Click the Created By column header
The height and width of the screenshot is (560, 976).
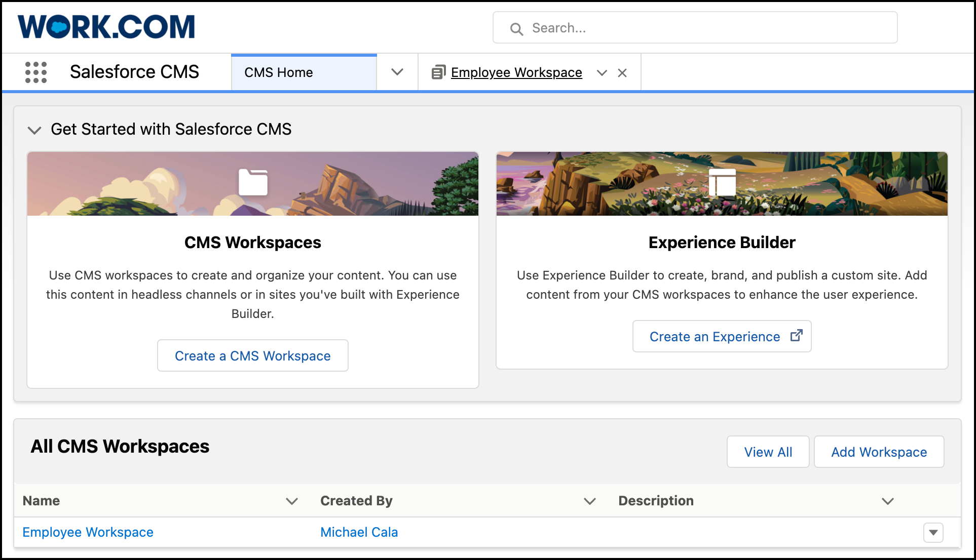(357, 501)
